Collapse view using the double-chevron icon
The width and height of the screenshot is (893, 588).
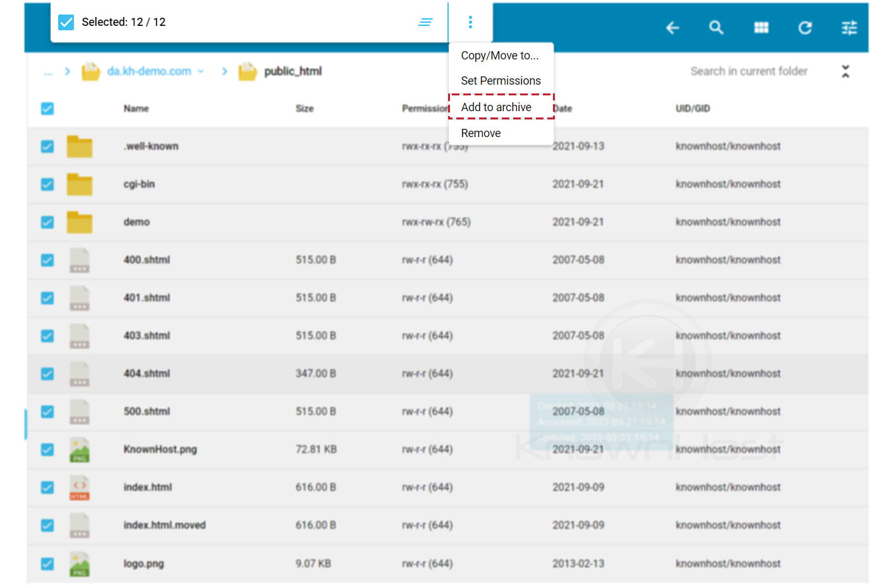[x=846, y=71]
